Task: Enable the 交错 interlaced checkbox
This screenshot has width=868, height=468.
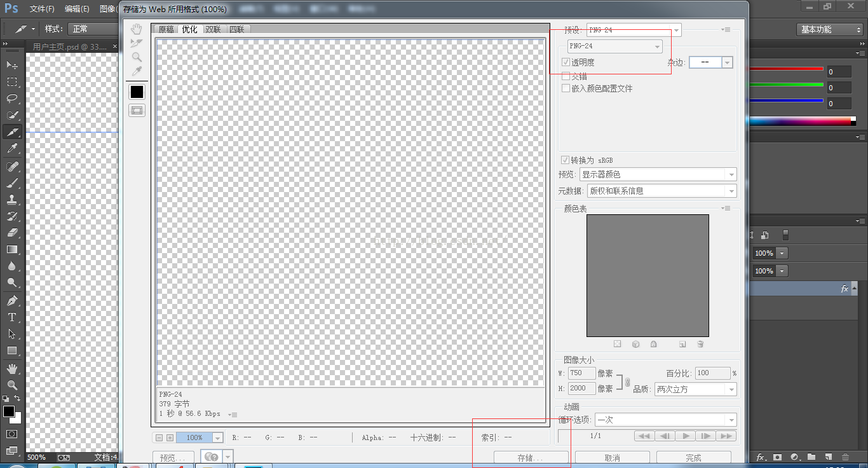Action: [x=566, y=76]
